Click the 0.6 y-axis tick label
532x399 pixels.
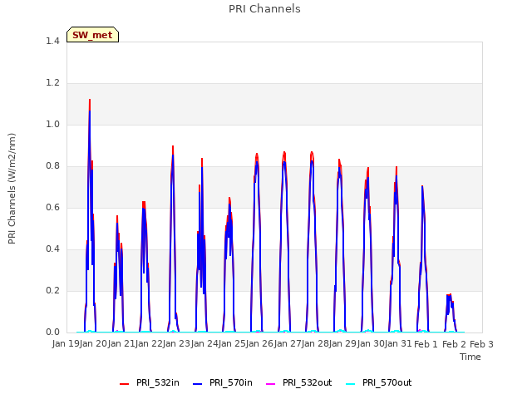tap(52, 207)
